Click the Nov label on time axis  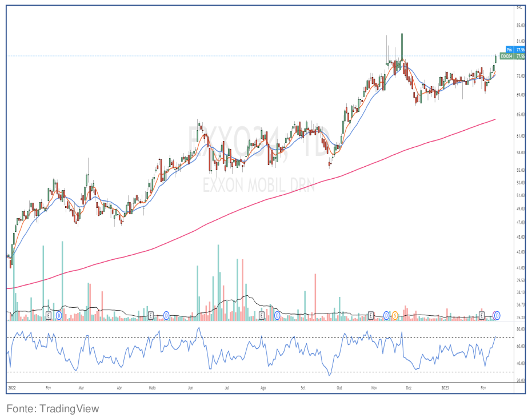coord(374,388)
